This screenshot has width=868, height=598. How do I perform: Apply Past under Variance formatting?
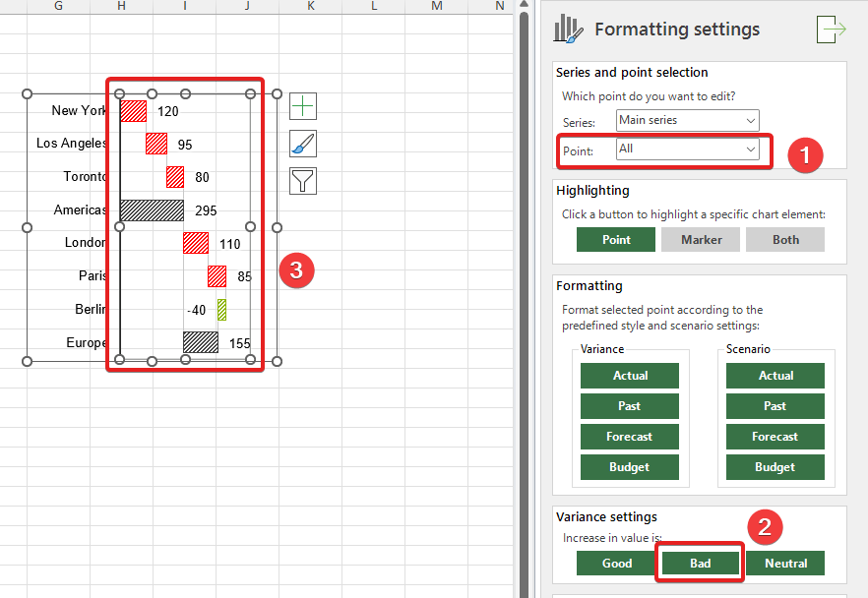[x=630, y=406]
